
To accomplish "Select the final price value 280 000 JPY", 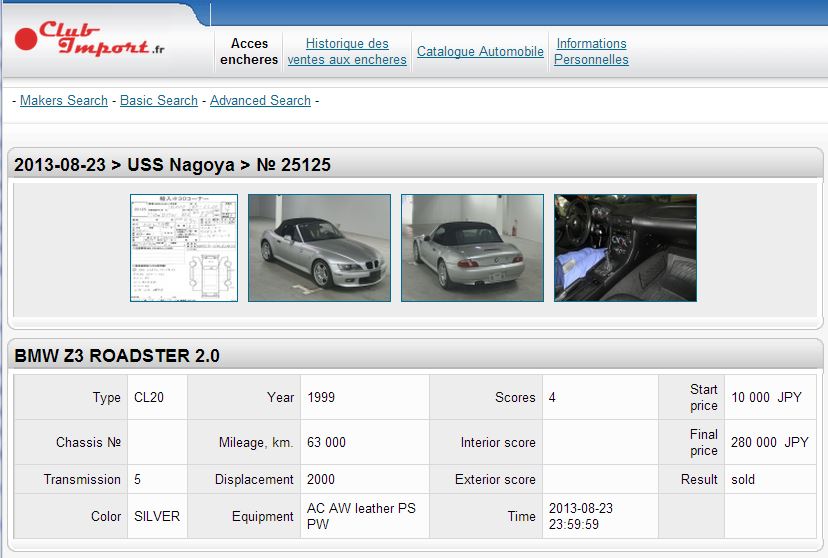I will coord(768,442).
